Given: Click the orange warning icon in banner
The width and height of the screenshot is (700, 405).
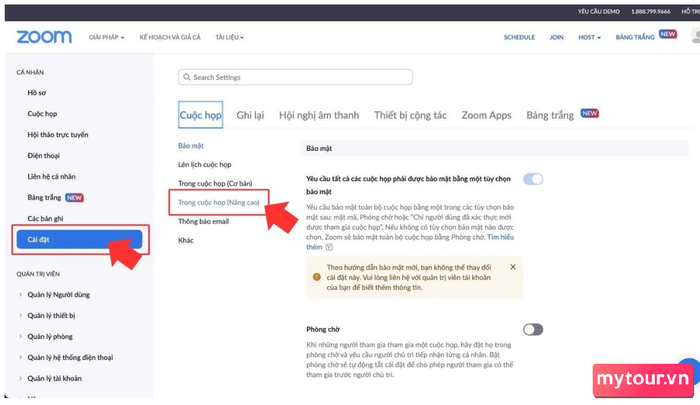Looking at the screenshot, I should 317,277.
